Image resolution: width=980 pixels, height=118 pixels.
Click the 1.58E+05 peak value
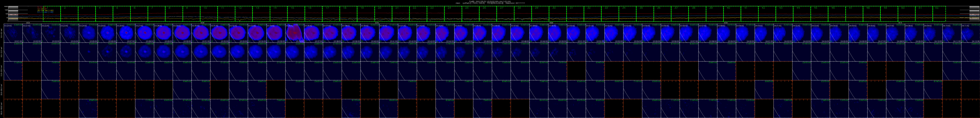(x=150, y=44)
